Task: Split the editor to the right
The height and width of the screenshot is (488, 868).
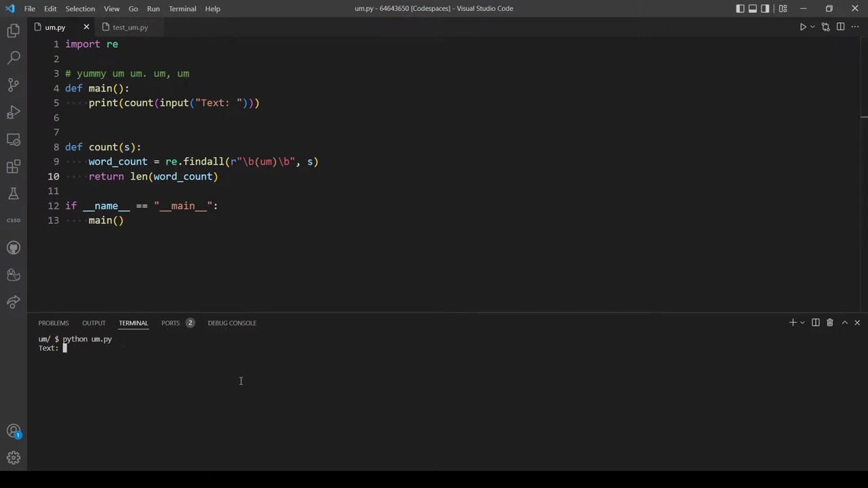Action: coord(840,27)
